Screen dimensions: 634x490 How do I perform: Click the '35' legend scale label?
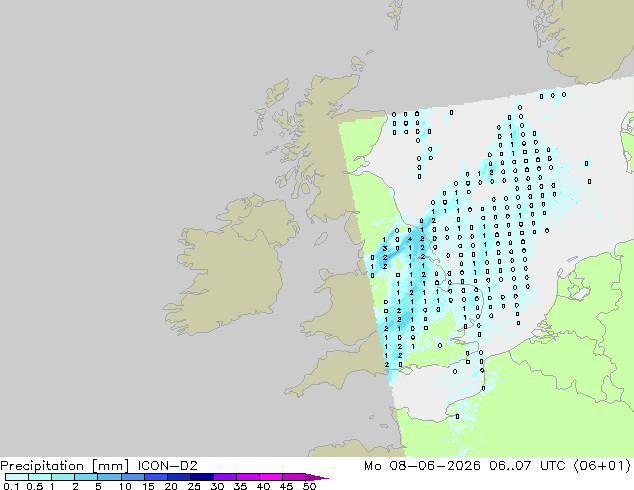(240, 486)
